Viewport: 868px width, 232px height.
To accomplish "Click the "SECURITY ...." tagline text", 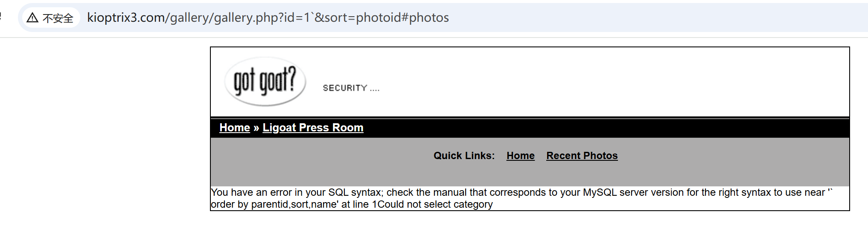I will click(x=351, y=88).
